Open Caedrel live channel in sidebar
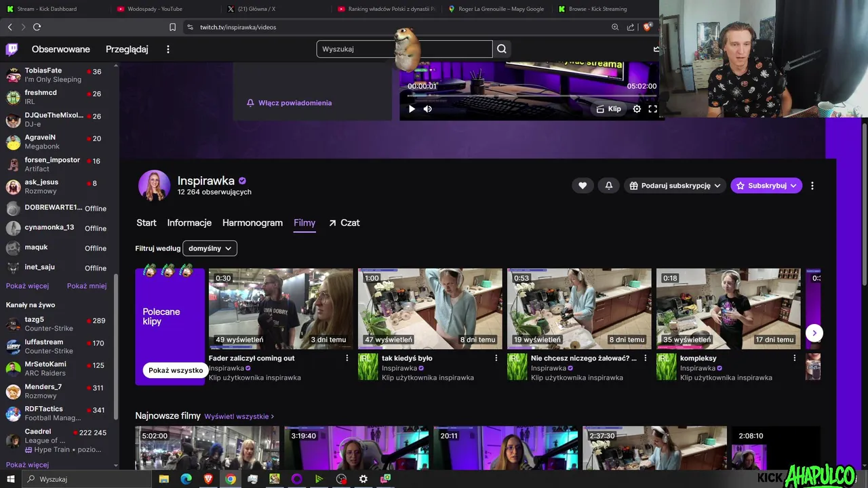 pyautogui.click(x=58, y=441)
